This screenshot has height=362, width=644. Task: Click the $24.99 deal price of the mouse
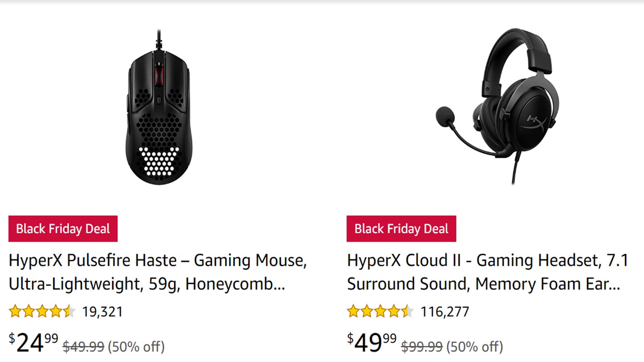[x=34, y=343]
